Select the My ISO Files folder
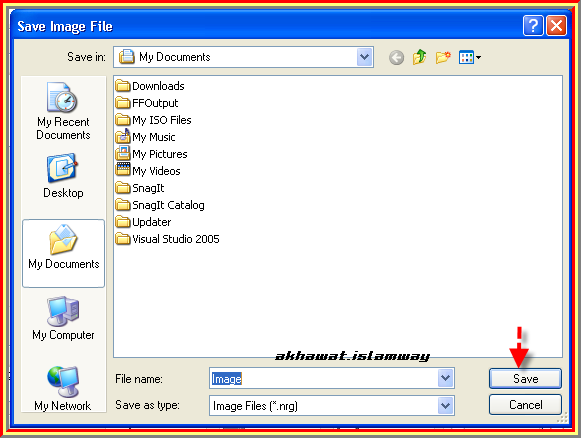Screen dimensions: 581x438 point(153,120)
